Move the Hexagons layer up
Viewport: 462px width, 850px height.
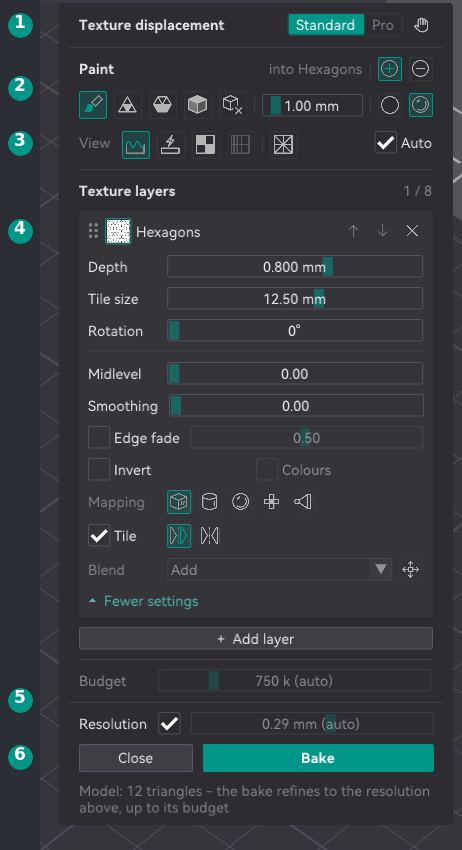point(354,231)
